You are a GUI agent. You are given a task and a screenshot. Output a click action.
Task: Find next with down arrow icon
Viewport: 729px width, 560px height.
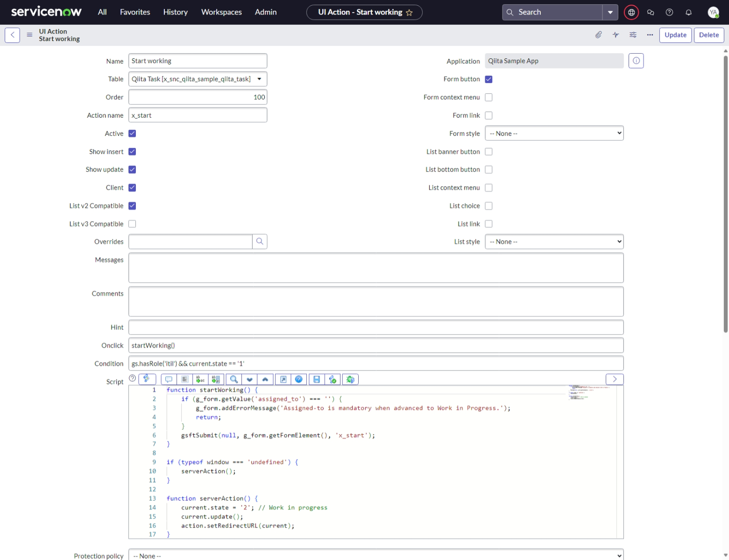click(x=249, y=379)
